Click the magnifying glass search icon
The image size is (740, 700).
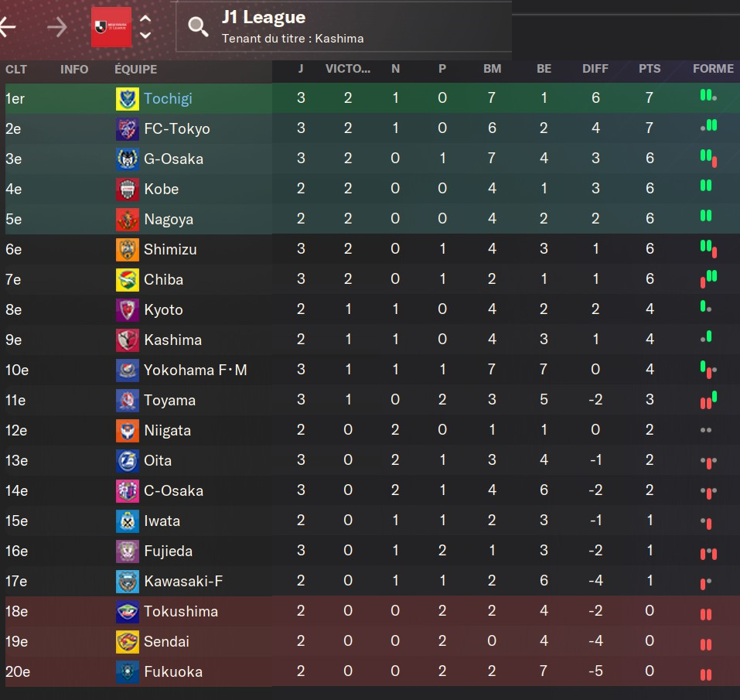[199, 27]
